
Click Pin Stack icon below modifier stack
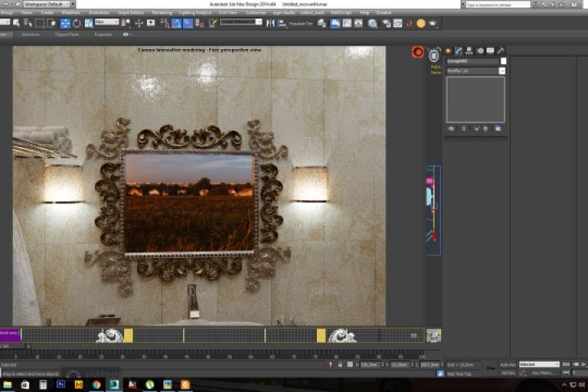pos(451,128)
